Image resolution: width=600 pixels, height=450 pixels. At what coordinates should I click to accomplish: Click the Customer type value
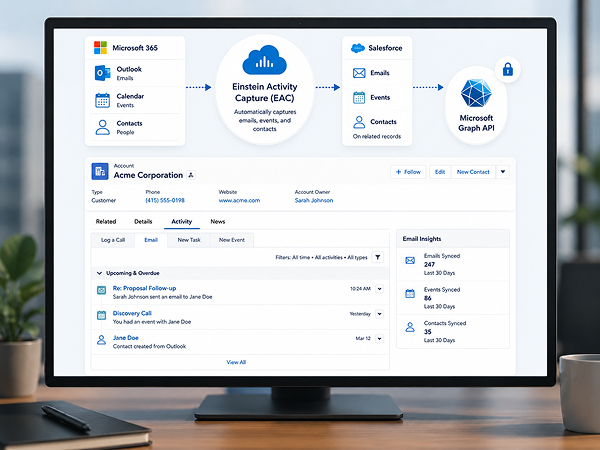click(103, 200)
